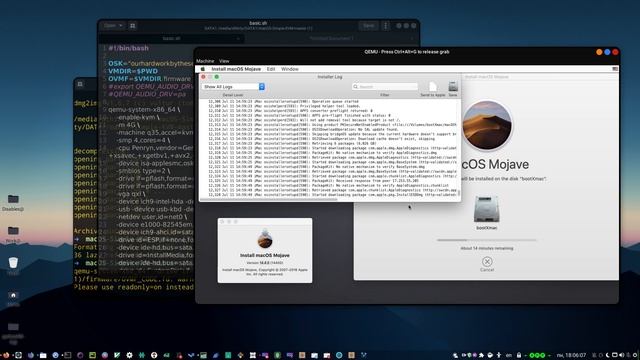Image resolution: width=640 pixels, height=360 pixels.
Task: Click the volume speaker icon in the tray
Action: point(622,356)
